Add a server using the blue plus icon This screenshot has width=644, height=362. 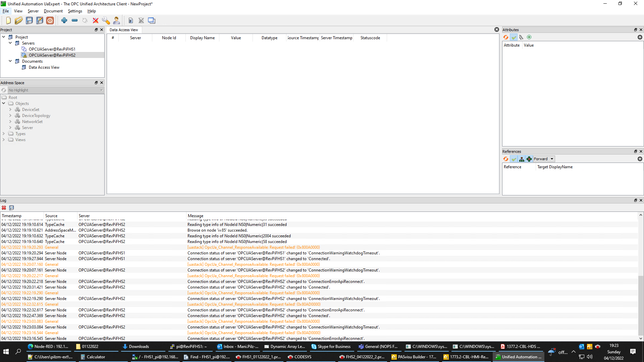pos(64,20)
